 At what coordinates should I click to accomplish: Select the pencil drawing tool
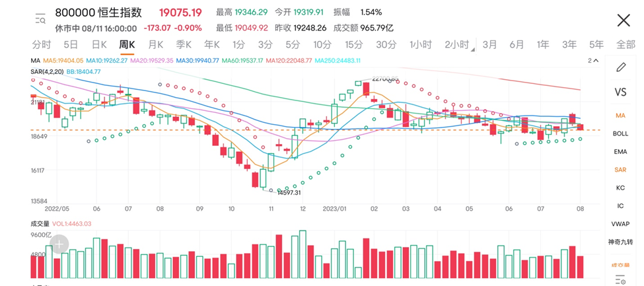point(621,67)
